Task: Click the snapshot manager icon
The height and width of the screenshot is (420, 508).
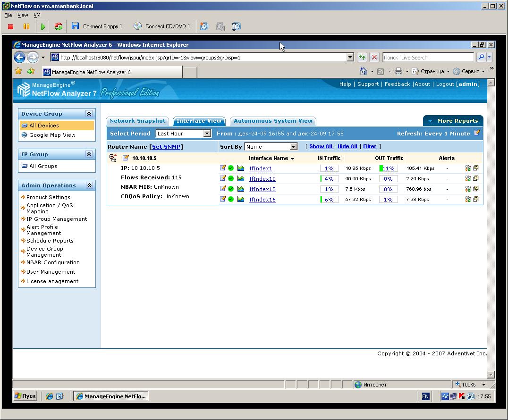Action: click(x=237, y=26)
